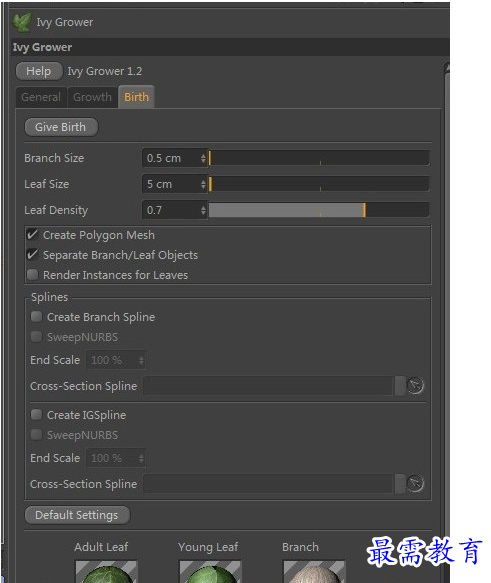Click the Give Birth button
Viewport: 491px width, 583px height.
click(x=61, y=127)
